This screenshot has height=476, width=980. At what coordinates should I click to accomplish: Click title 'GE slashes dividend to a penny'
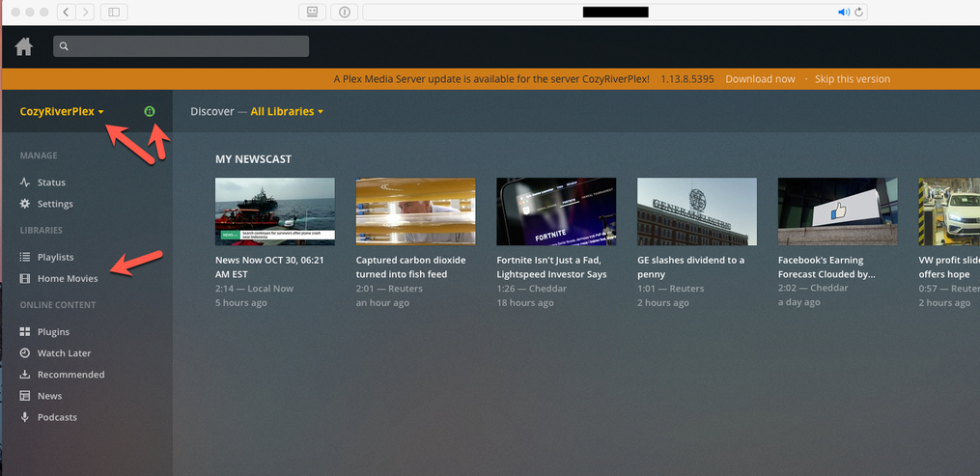(690, 266)
